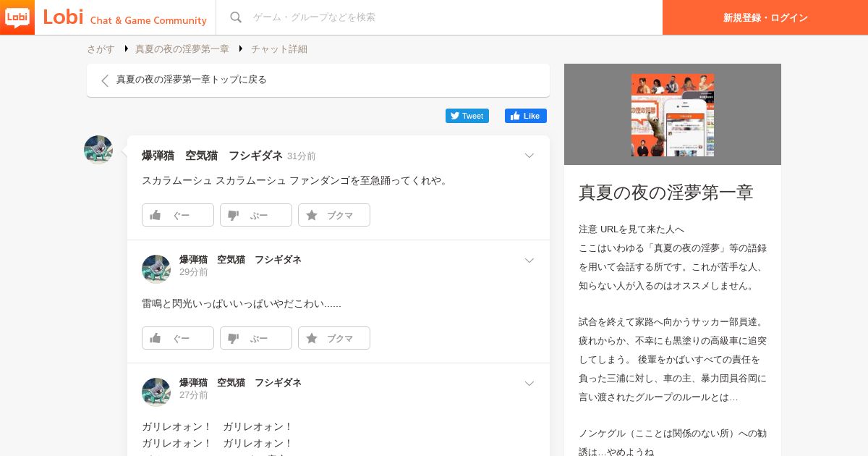The width and height of the screenshot is (868, 456).
Task: Open 真夏の夜の淫夢第一章 in the breadcrumb
Action: (182, 49)
